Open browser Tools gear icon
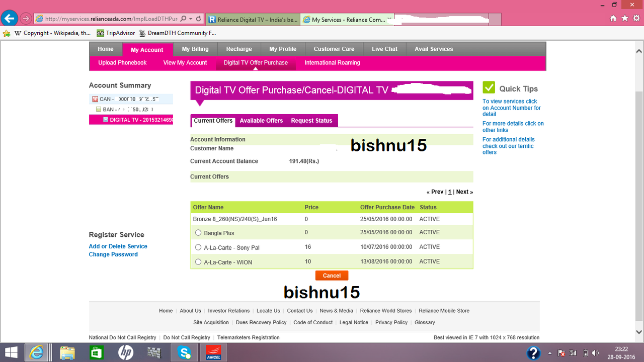Screen dimensions: 644x362 pyautogui.click(x=636, y=18)
